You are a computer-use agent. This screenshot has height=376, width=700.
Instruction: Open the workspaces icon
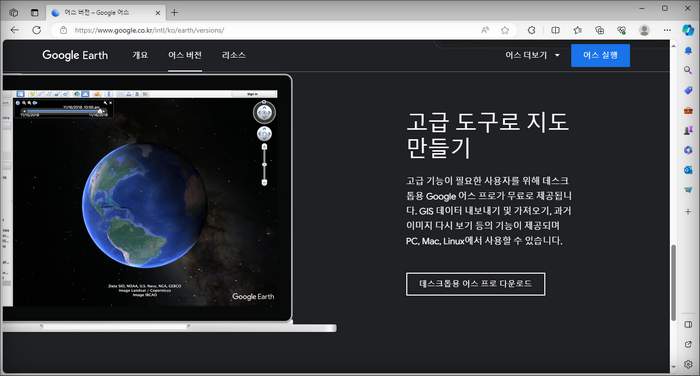(14, 13)
